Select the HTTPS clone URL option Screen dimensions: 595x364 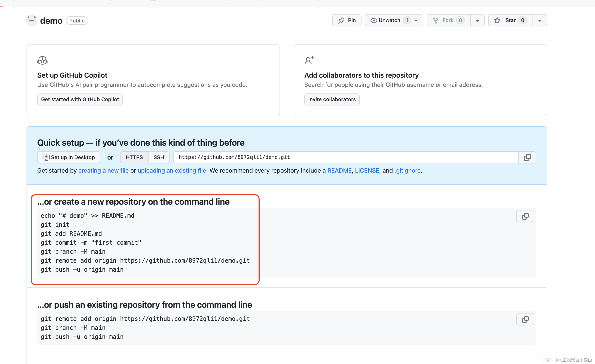(x=134, y=157)
